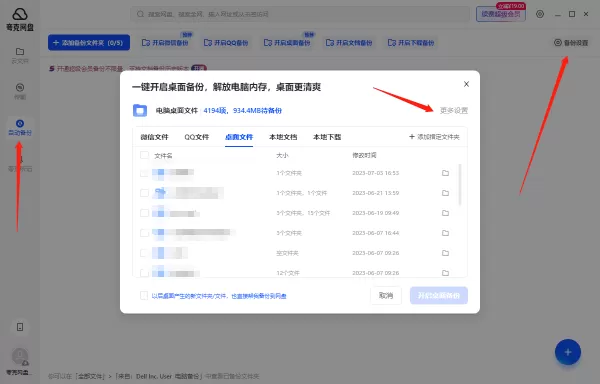Click the 大小 column header

[282, 155]
